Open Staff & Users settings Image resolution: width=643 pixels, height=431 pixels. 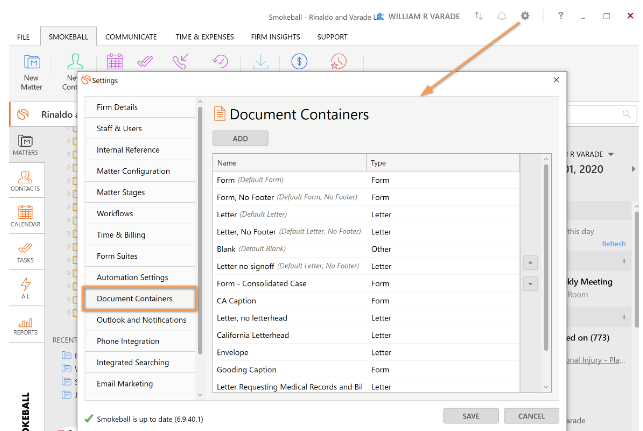click(140, 128)
